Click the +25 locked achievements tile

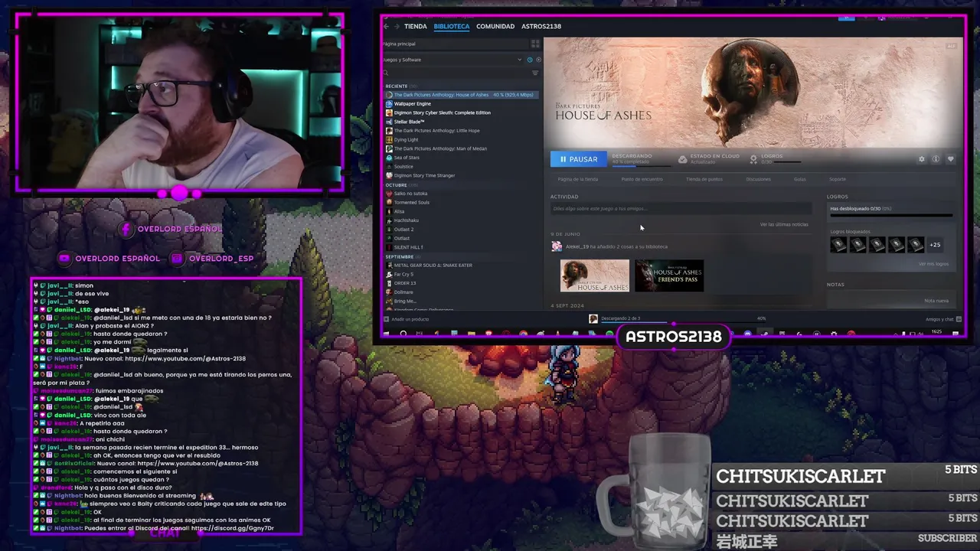[936, 245]
